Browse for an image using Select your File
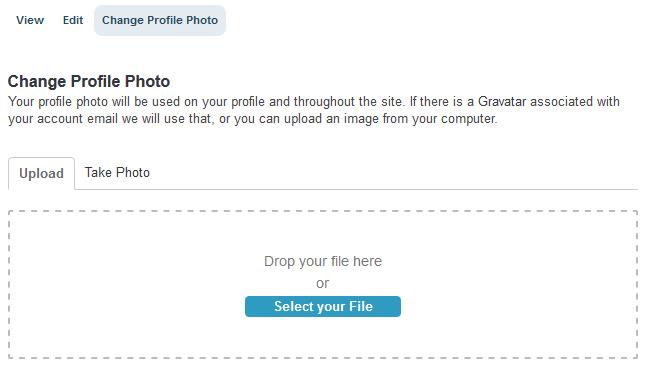 point(323,307)
